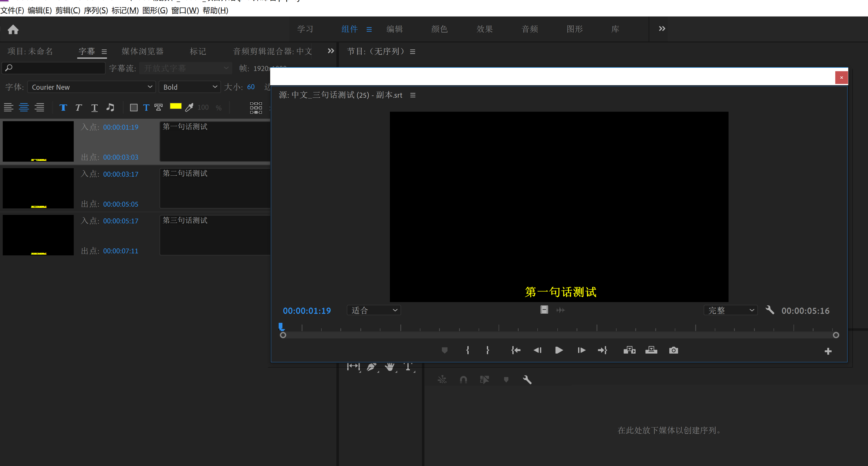This screenshot has height=466, width=868.
Task: Align caption text left
Action: tap(8, 107)
